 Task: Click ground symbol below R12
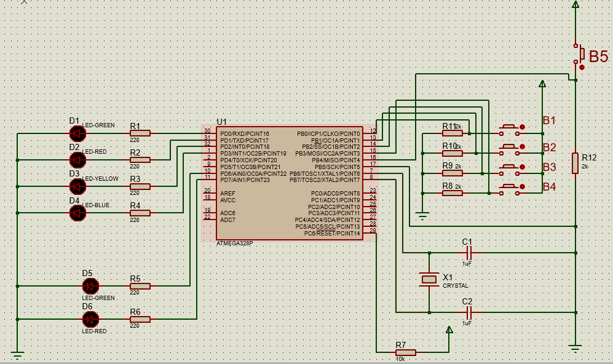(575, 349)
